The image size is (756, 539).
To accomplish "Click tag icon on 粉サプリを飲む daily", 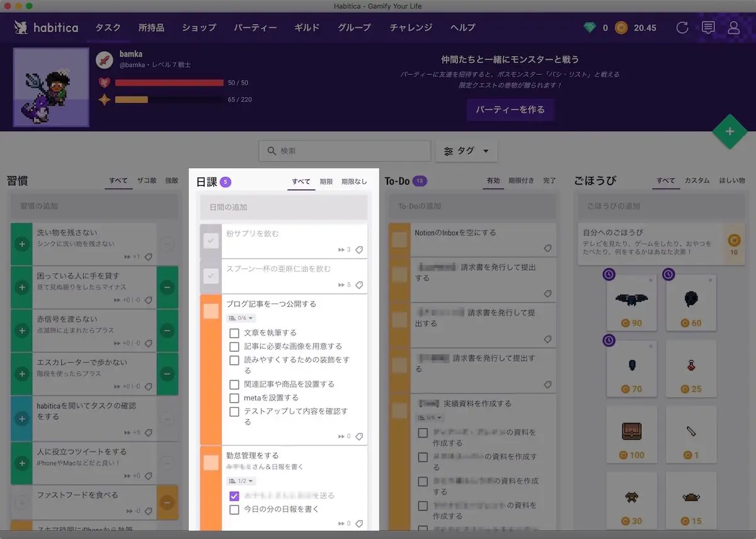I will click(359, 250).
